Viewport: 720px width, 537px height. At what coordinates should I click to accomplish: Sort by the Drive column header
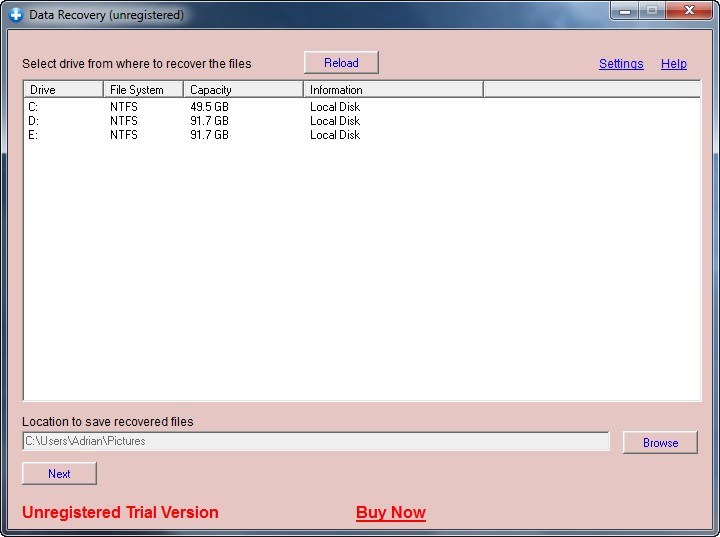pyautogui.click(x=63, y=90)
